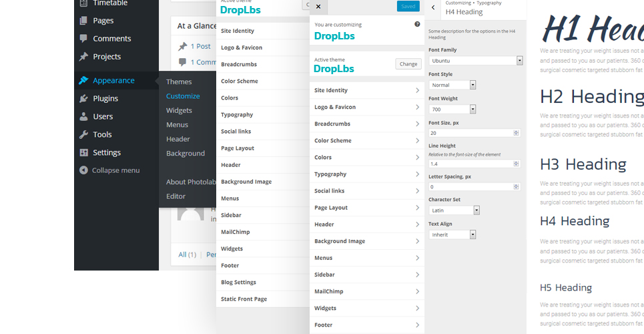644x334 pixels.
Task: Select Menus in the front customizer panel
Action: (367, 258)
